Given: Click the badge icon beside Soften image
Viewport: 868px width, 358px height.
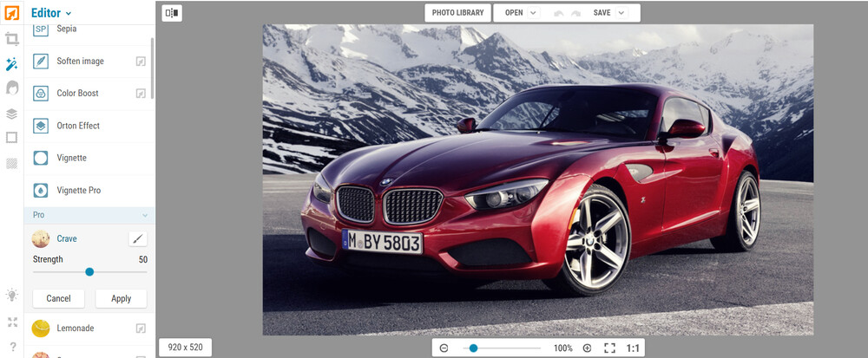Looking at the screenshot, I should [x=141, y=62].
